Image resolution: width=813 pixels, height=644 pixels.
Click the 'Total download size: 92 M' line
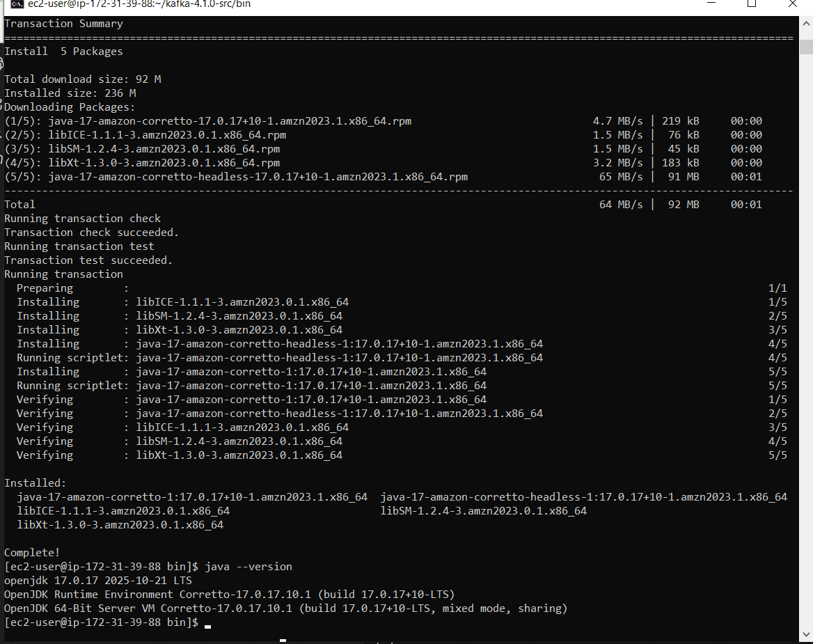click(82, 79)
